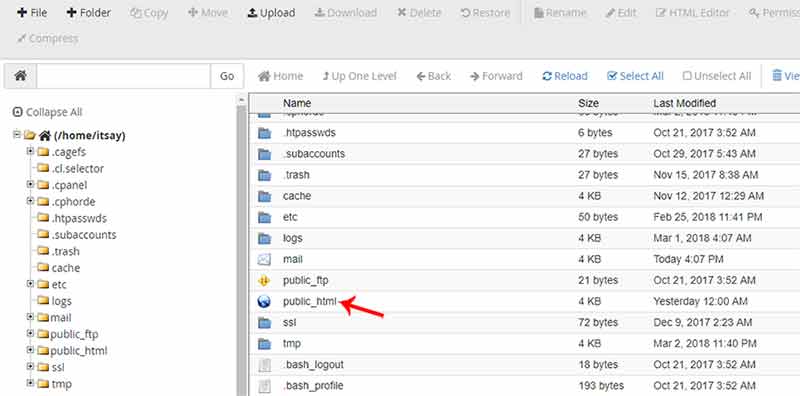The image size is (800, 396).
Task: Expand the public_html tree folder
Action: tap(30, 350)
